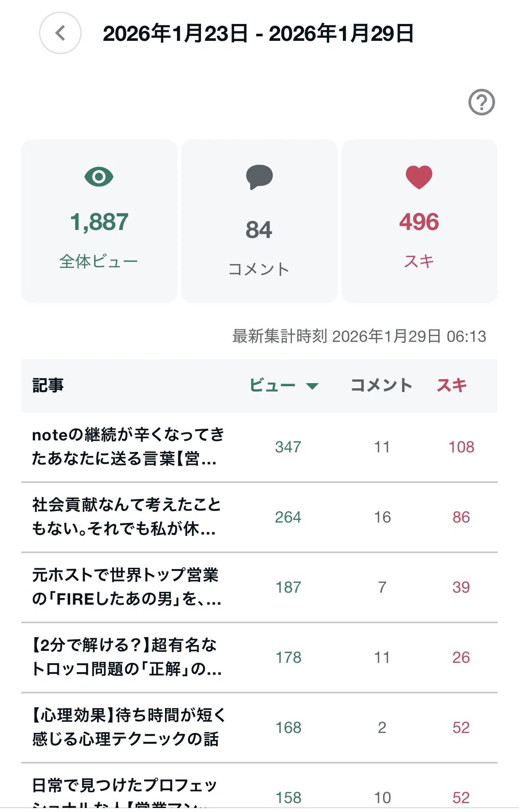Tap the green eye icon for views
519x812 pixels.
[99, 177]
